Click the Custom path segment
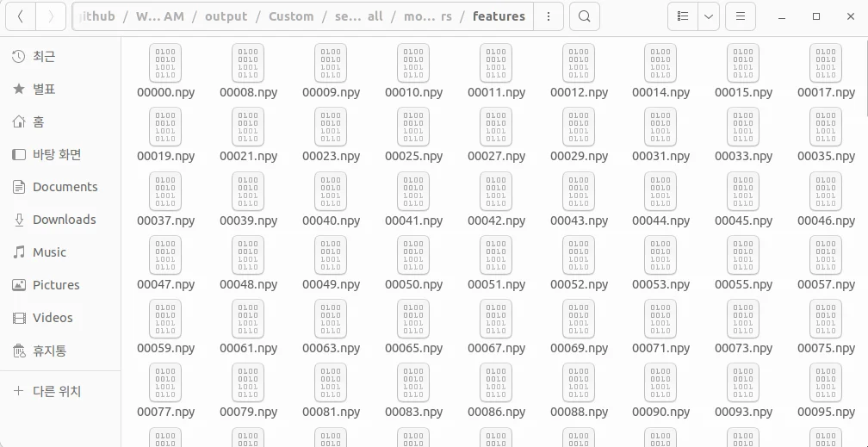 [x=291, y=16]
